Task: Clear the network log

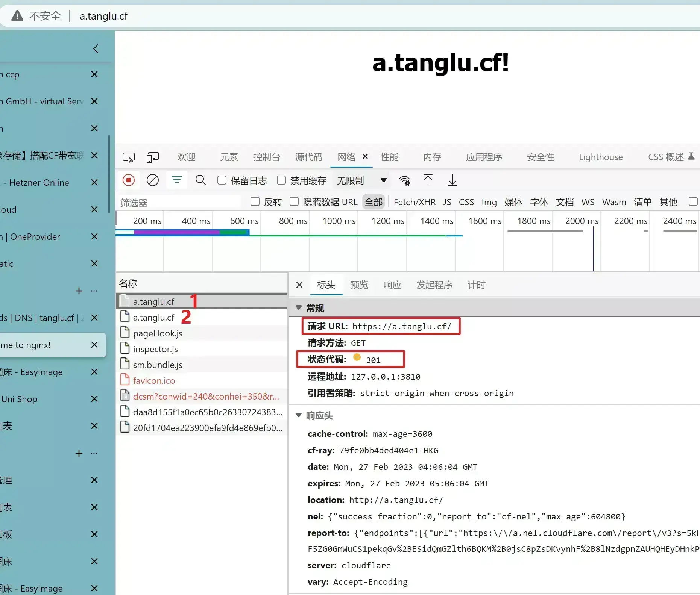Action: pos(152,180)
